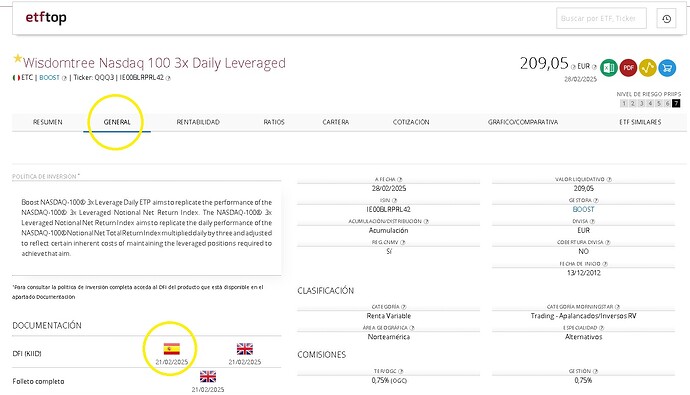Open yellow chart comparison icon
Image resolution: width=690 pixels, height=395 pixels.
point(647,68)
